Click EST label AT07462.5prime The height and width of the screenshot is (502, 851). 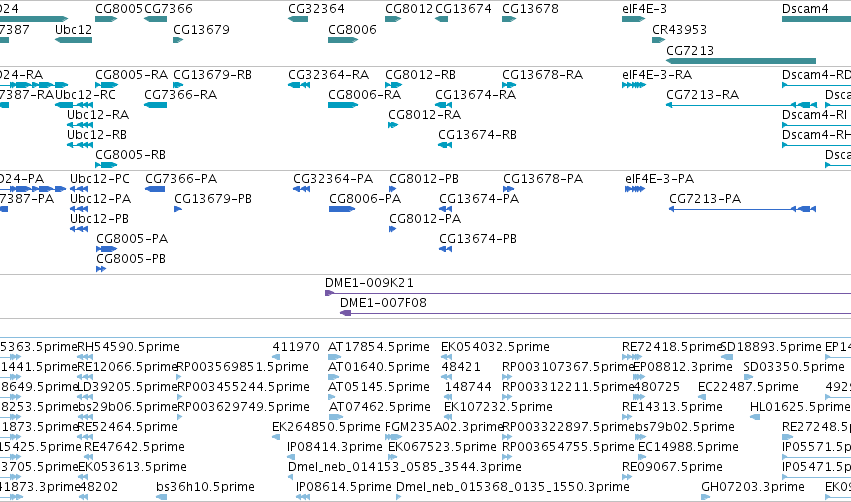coord(379,408)
